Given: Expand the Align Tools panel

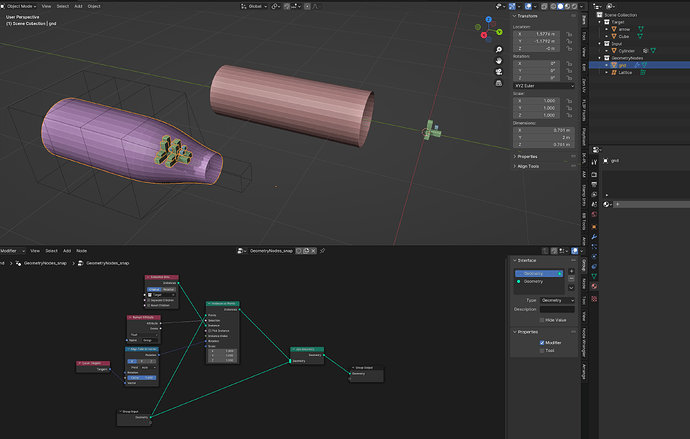Looking at the screenshot, I should pyautogui.click(x=526, y=166).
